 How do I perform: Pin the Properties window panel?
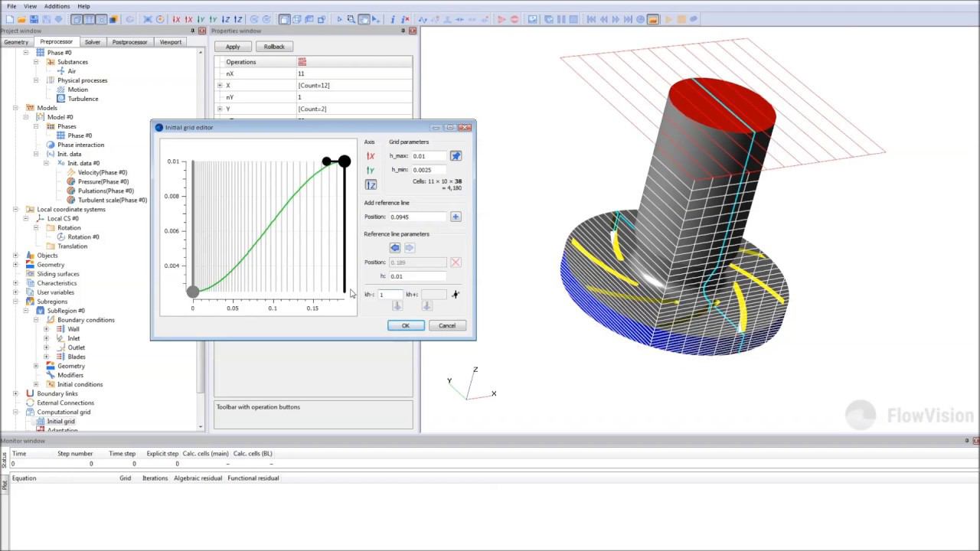[403, 31]
